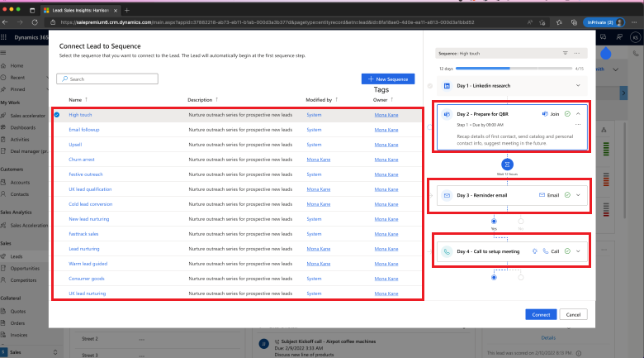Screen dimensions: 644x358
Task: Expand the Day 1 Linkedin research step
Action: coord(578,86)
